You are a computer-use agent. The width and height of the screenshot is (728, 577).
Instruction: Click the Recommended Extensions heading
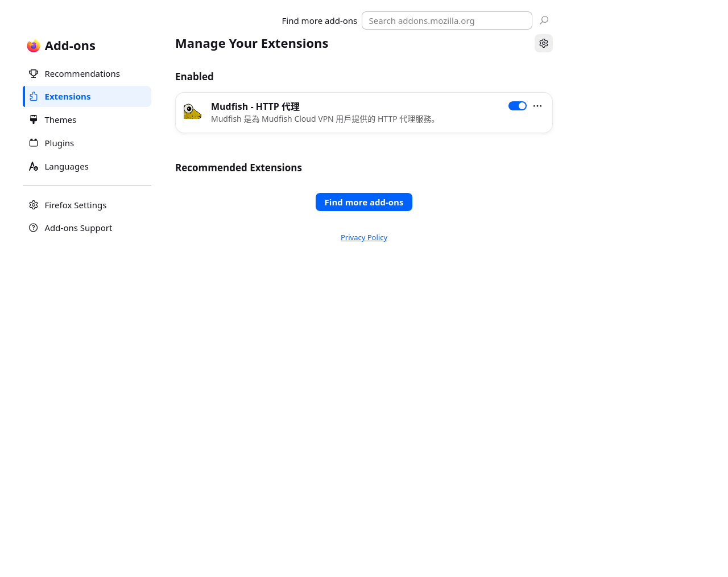(238, 167)
